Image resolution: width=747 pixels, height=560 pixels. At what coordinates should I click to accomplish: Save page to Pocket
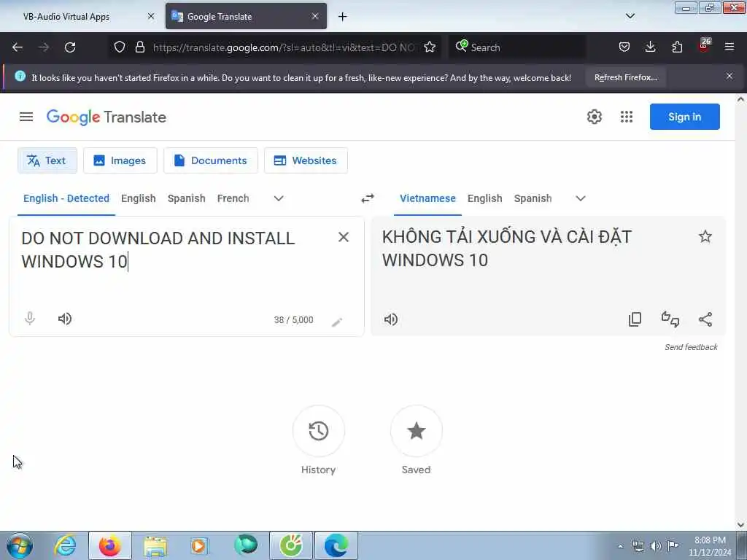pos(624,47)
